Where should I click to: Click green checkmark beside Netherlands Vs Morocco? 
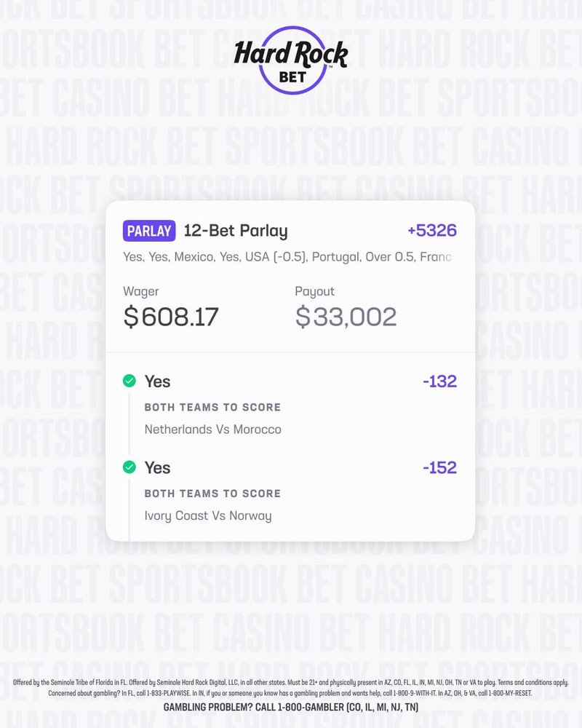click(129, 381)
